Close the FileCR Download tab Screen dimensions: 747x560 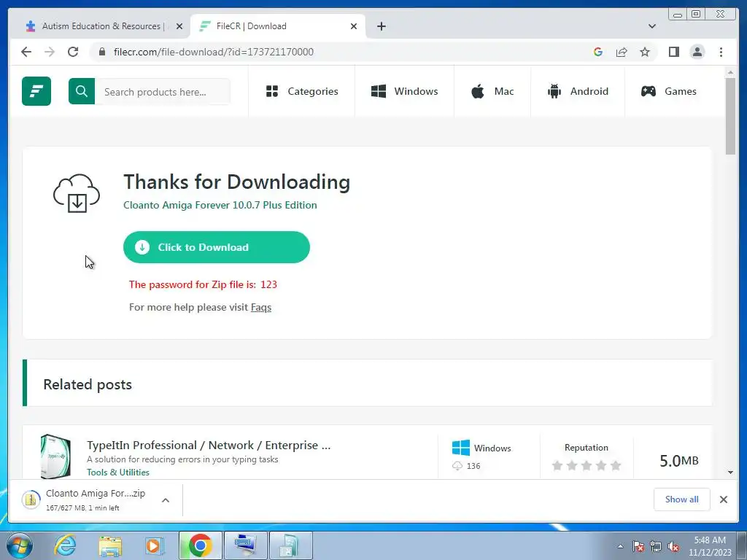[x=354, y=26]
